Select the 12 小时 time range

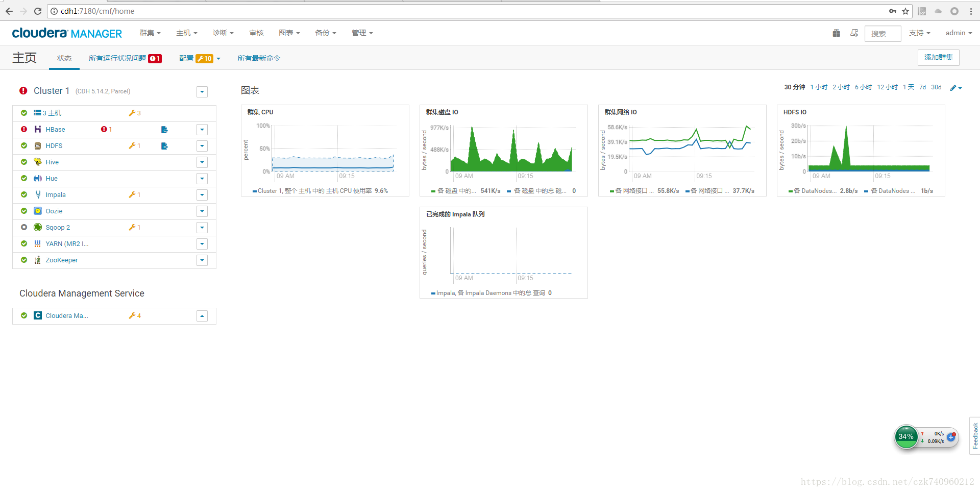[887, 87]
